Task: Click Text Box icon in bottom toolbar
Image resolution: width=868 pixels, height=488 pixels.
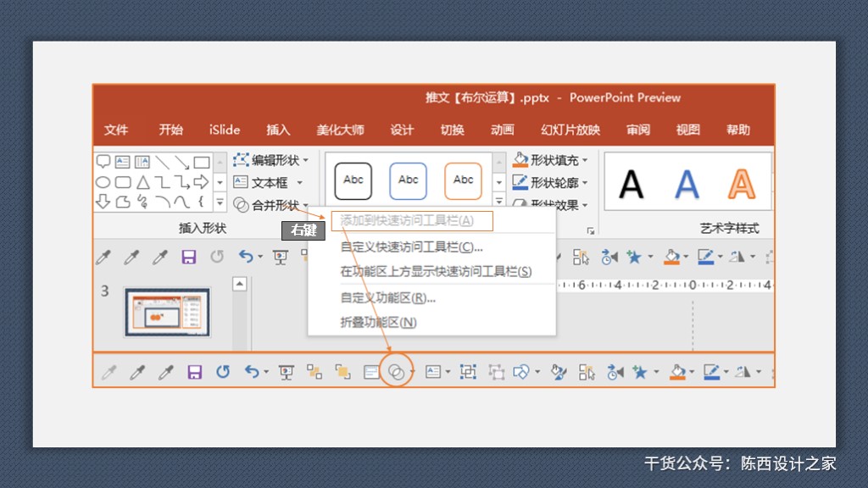Action: point(433,372)
